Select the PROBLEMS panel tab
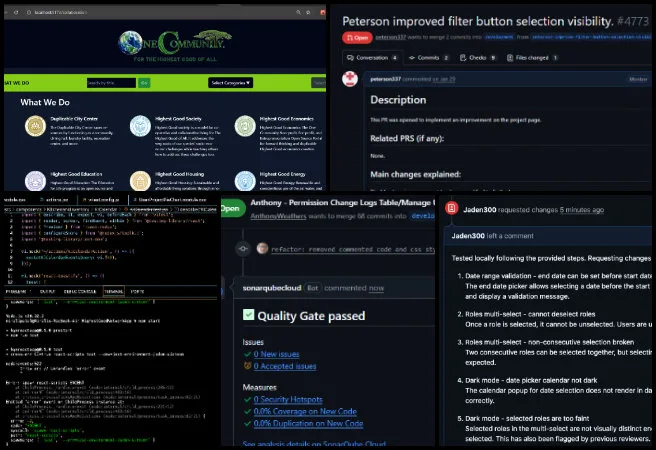Viewport: 656px width, 450px height. (16, 291)
